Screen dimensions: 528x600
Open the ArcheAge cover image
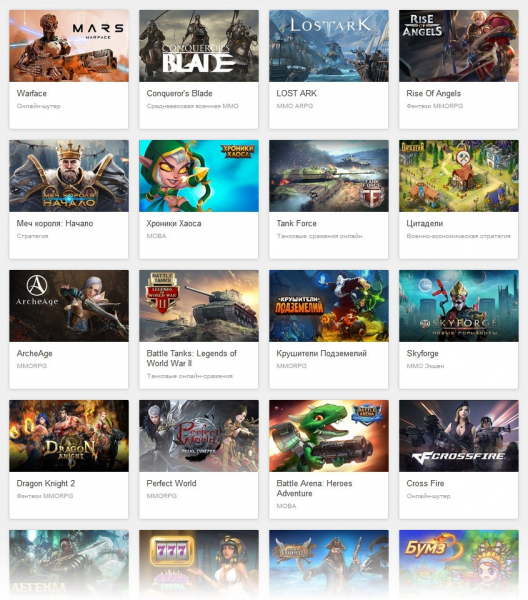(69, 306)
